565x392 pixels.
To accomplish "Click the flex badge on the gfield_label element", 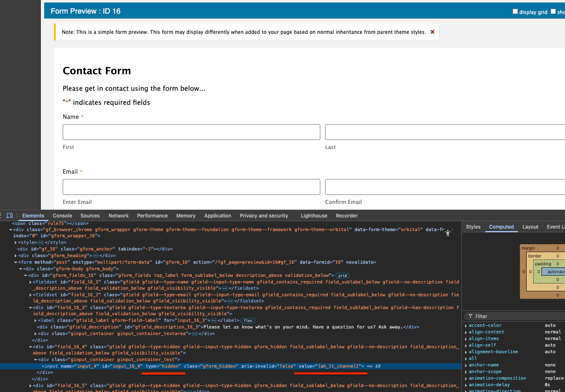I will click(247, 320).
